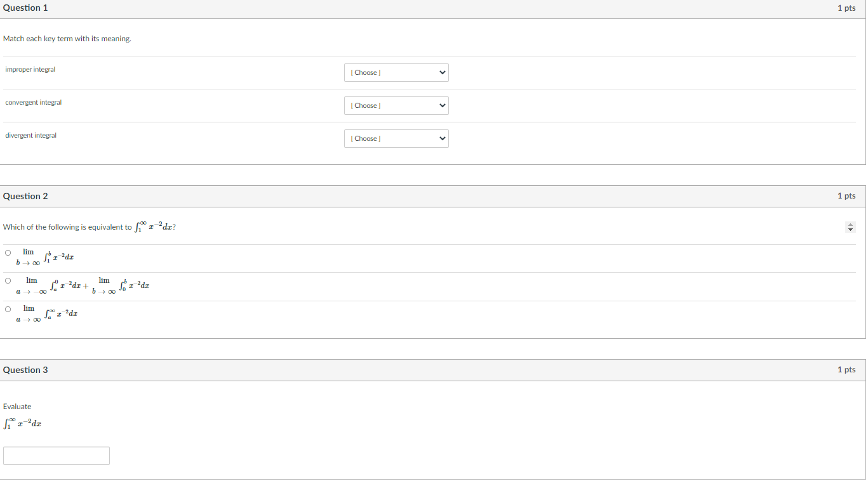Click the Question 3 heading
The width and height of the screenshot is (868, 484).
25,370
